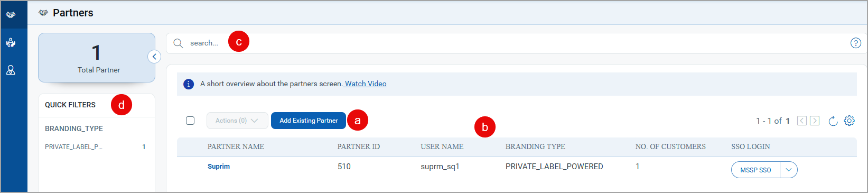Click the BRANDING_TYPE filter heading
The image size is (868, 193).
[x=74, y=128]
